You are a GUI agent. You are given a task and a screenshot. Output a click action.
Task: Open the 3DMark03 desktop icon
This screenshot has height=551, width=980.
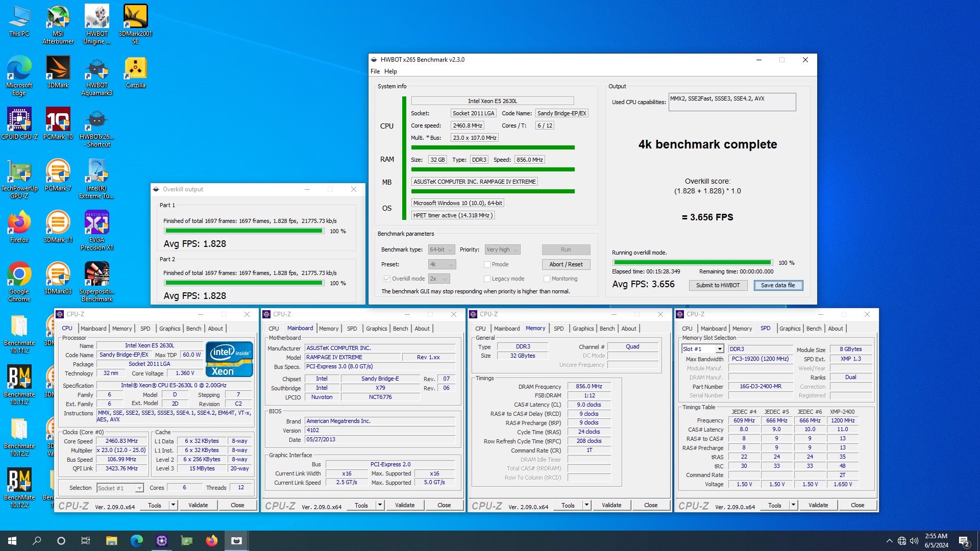(58, 279)
